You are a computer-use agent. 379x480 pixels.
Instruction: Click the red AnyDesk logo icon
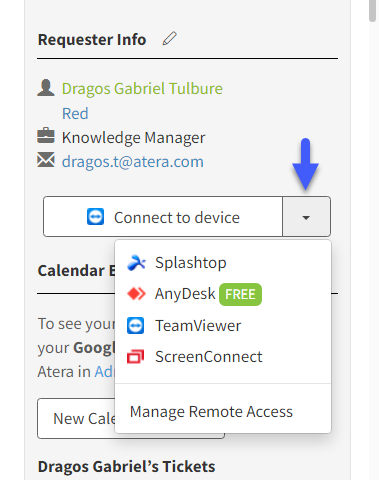[x=136, y=294]
